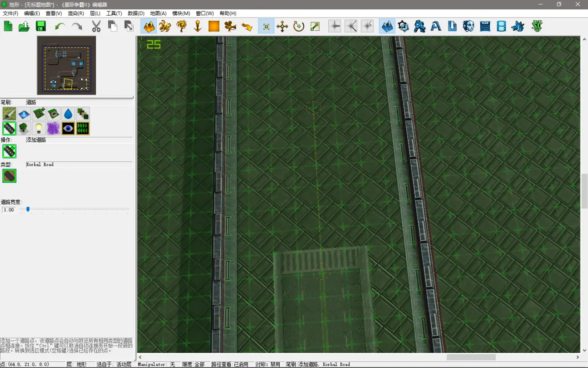Select the stacked color tiles brush
Screen dimensions: 588x368
coord(83,113)
